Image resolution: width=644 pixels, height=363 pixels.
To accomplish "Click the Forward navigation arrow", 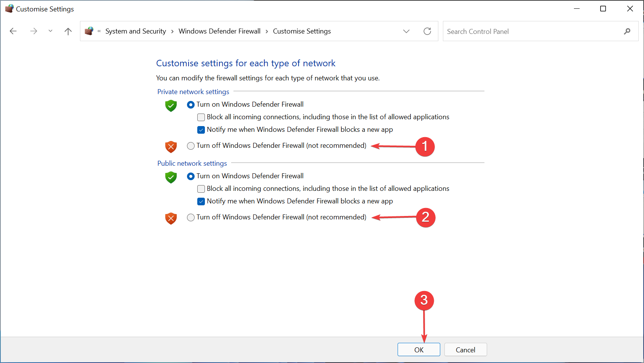I will (x=34, y=31).
